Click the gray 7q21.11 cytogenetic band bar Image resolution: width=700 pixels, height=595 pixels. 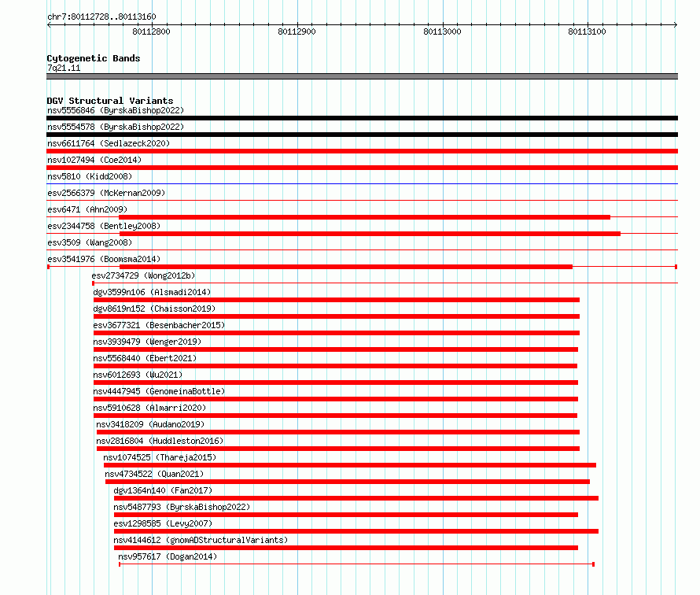point(362,76)
